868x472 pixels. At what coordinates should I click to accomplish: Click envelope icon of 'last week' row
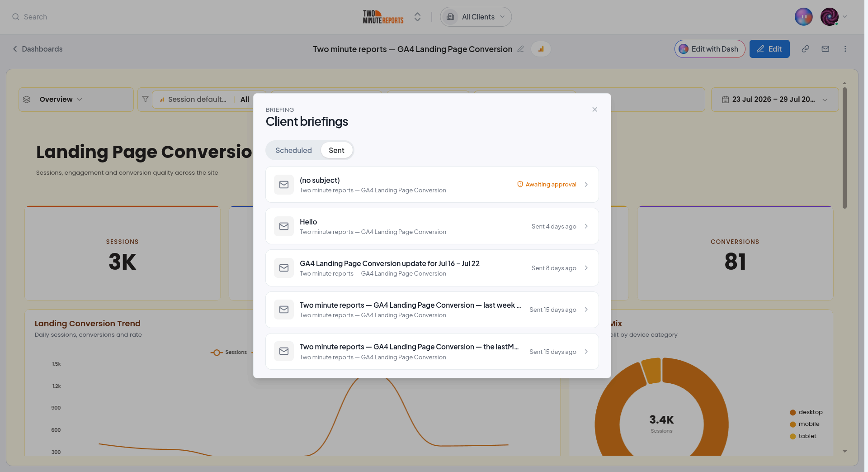284,310
